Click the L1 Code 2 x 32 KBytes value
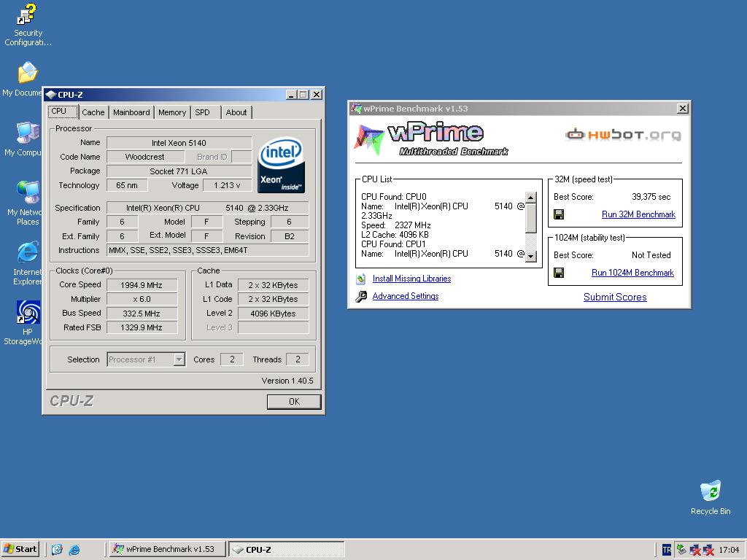The height and width of the screenshot is (560, 747). pos(273,299)
